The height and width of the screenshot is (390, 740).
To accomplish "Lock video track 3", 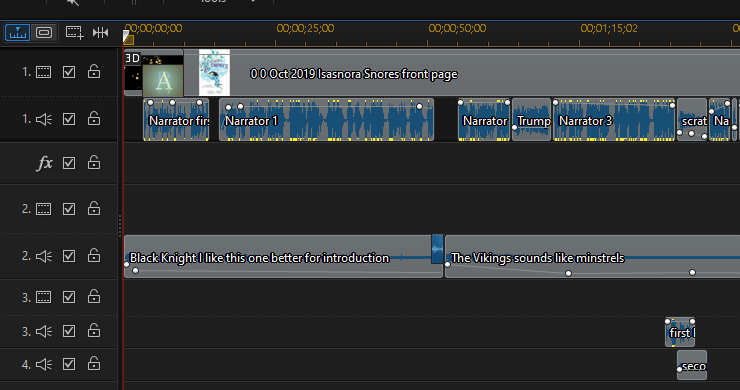I will (94, 296).
